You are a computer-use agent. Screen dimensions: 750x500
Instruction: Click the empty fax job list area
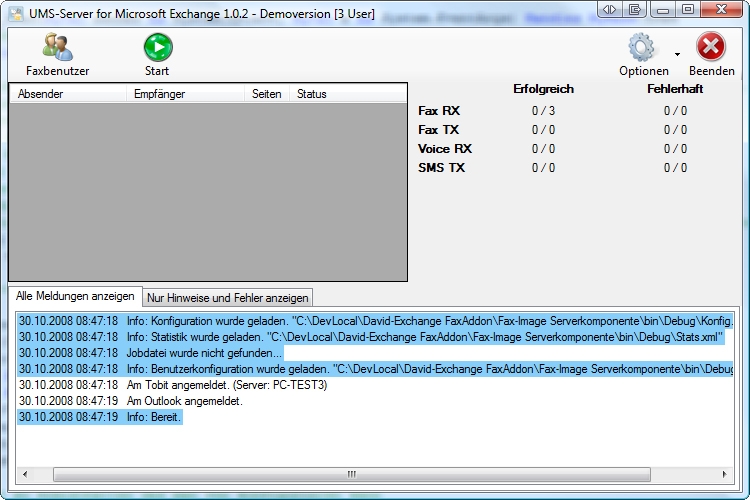pyautogui.click(x=208, y=191)
